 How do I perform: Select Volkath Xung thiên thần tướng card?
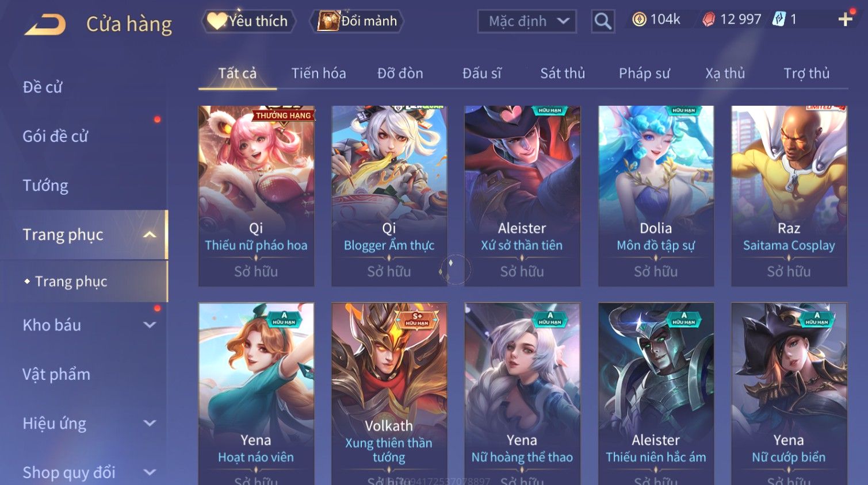pos(389,394)
